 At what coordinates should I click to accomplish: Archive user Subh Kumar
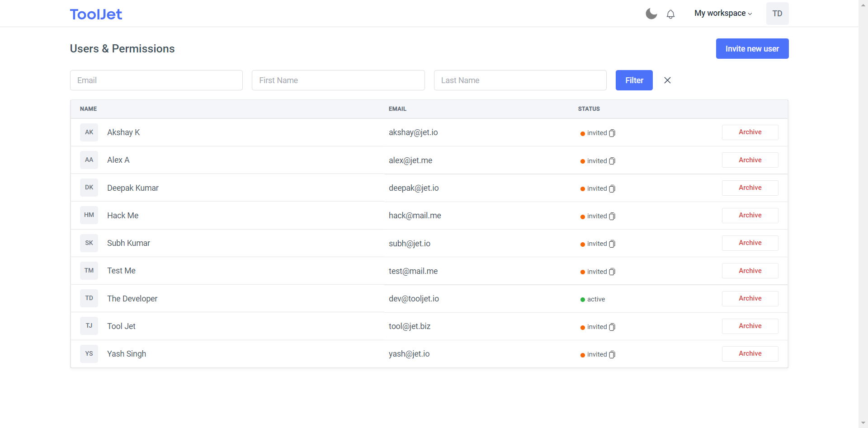click(x=750, y=243)
